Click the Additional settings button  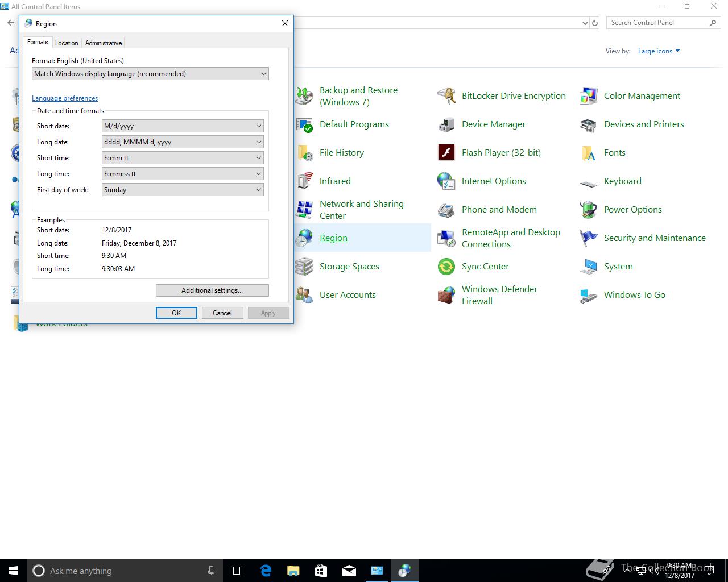click(x=212, y=290)
